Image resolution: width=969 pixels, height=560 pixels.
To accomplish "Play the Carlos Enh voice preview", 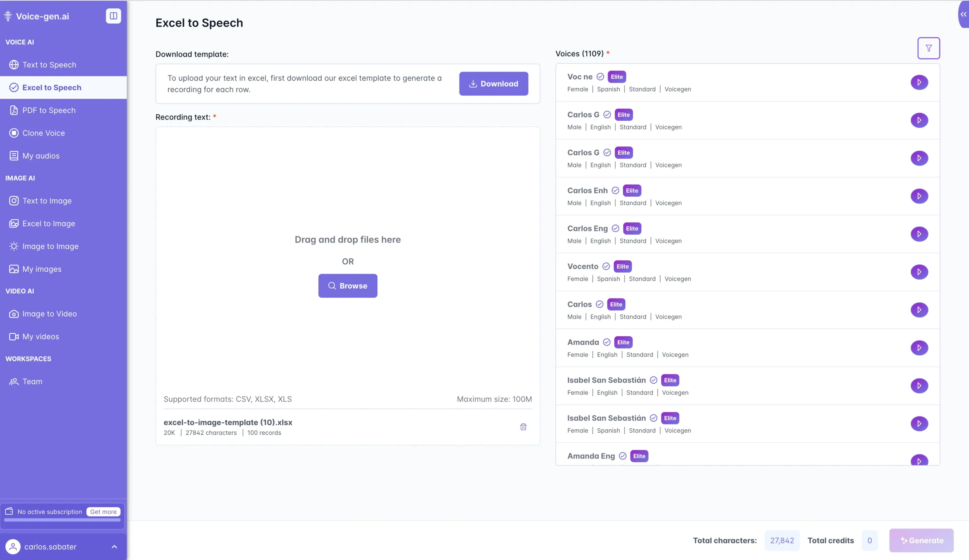I will (x=919, y=196).
